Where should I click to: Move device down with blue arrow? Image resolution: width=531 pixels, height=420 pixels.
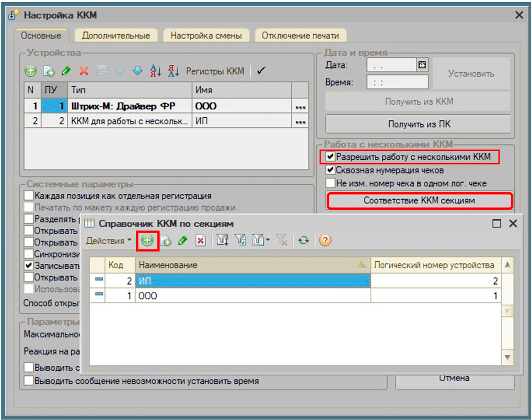coord(138,71)
